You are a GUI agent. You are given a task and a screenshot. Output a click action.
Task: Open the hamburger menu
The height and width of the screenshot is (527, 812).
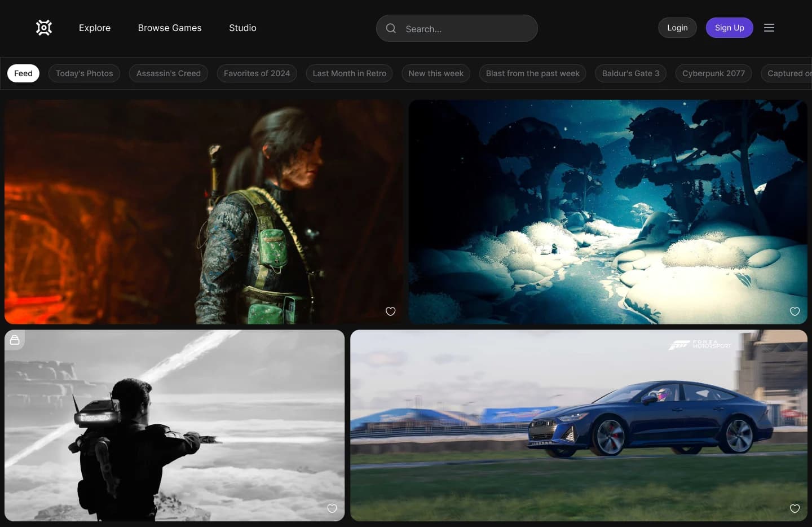click(769, 28)
